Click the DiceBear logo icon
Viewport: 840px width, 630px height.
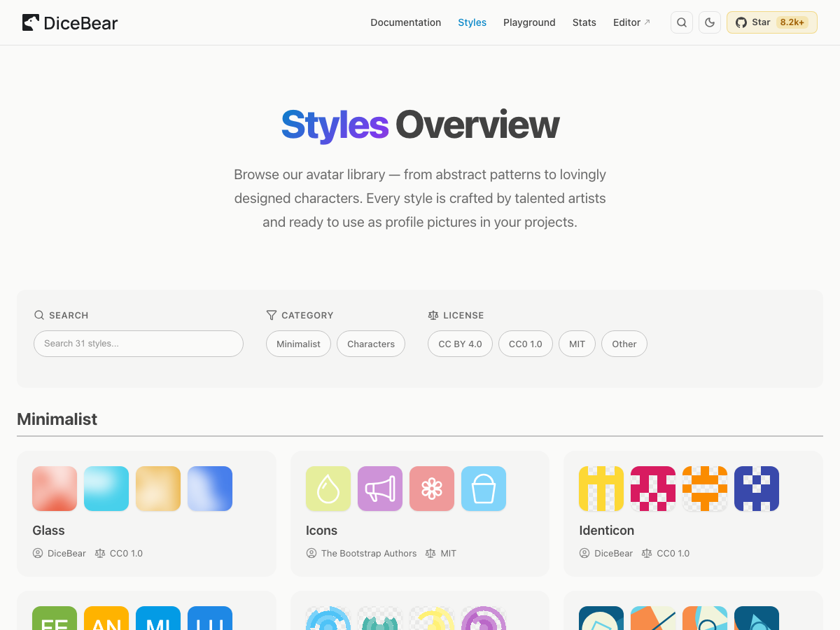(x=31, y=22)
